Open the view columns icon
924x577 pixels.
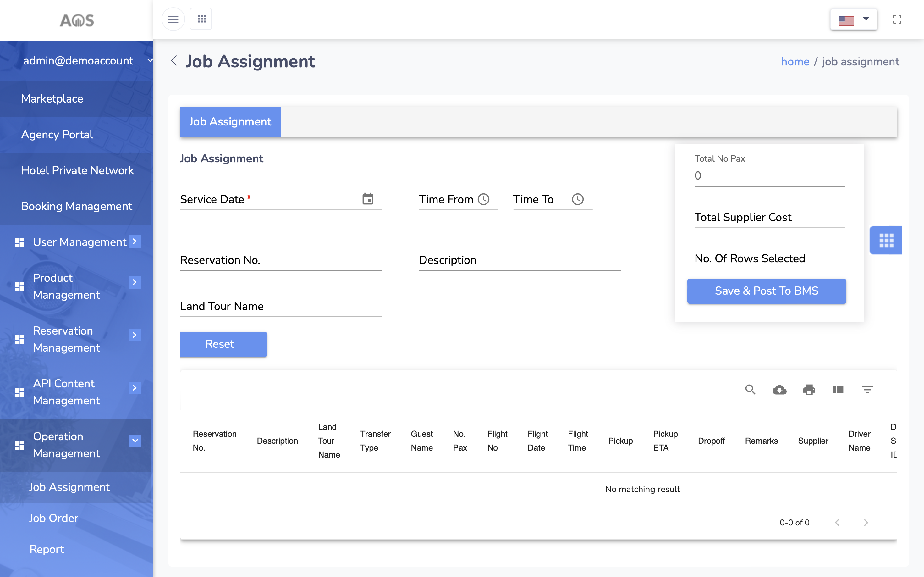pyautogui.click(x=838, y=390)
